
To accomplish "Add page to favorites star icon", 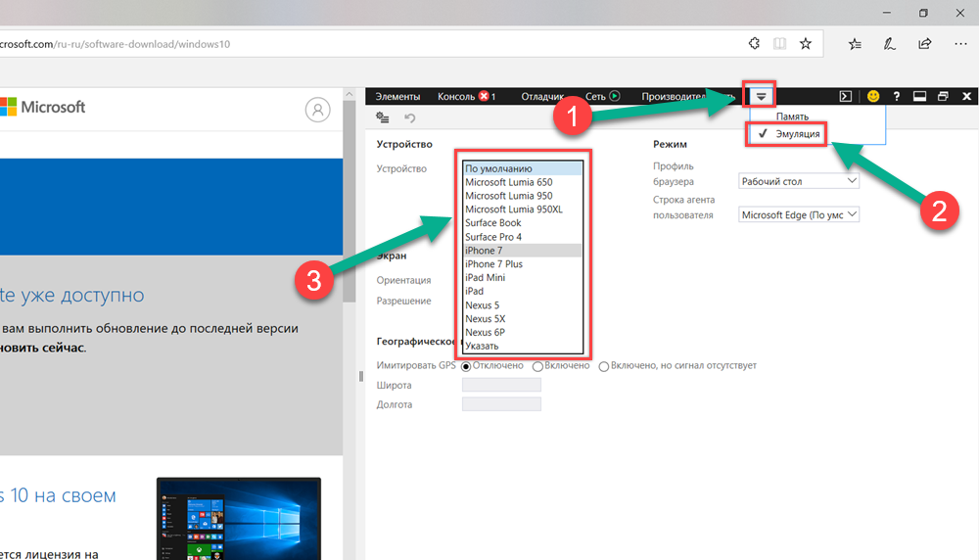I will click(806, 44).
